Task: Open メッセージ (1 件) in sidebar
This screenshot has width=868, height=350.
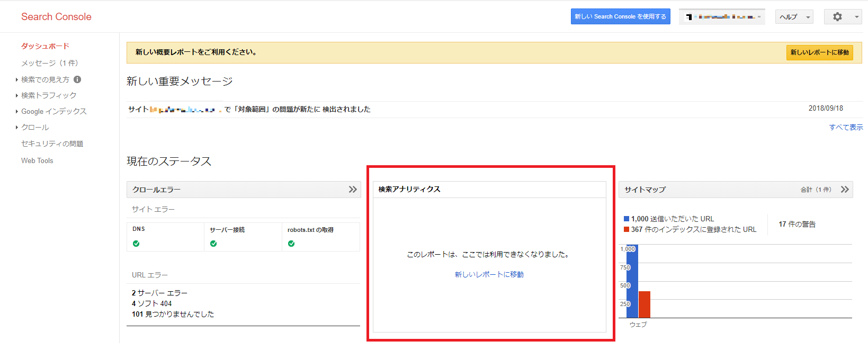Action: (49, 63)
